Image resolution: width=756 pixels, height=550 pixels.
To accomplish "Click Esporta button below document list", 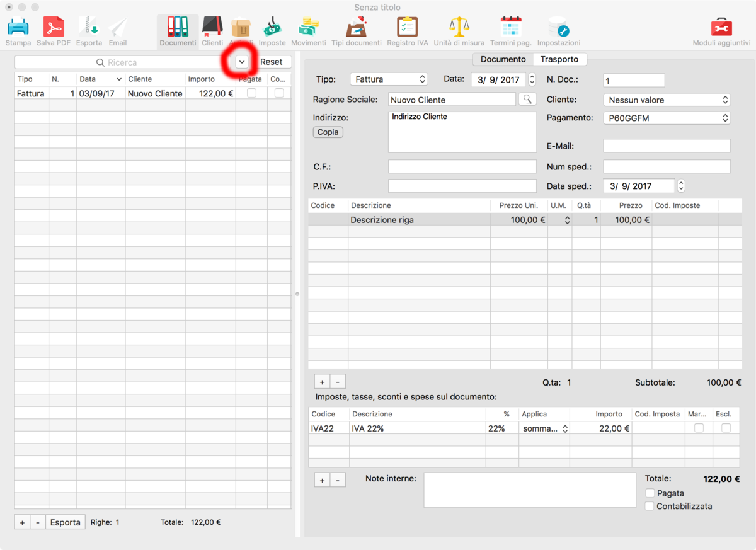I will coord(66,522).
